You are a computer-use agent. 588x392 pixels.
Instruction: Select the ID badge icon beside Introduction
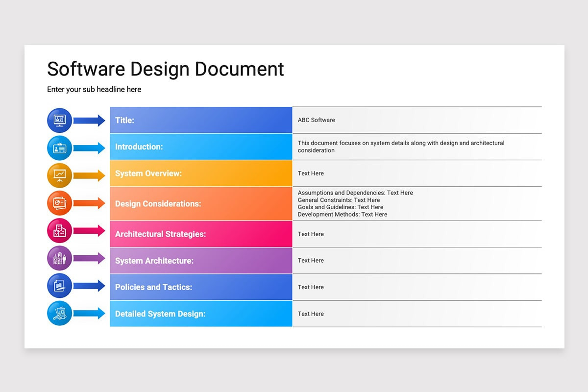(x=60, y=148)
